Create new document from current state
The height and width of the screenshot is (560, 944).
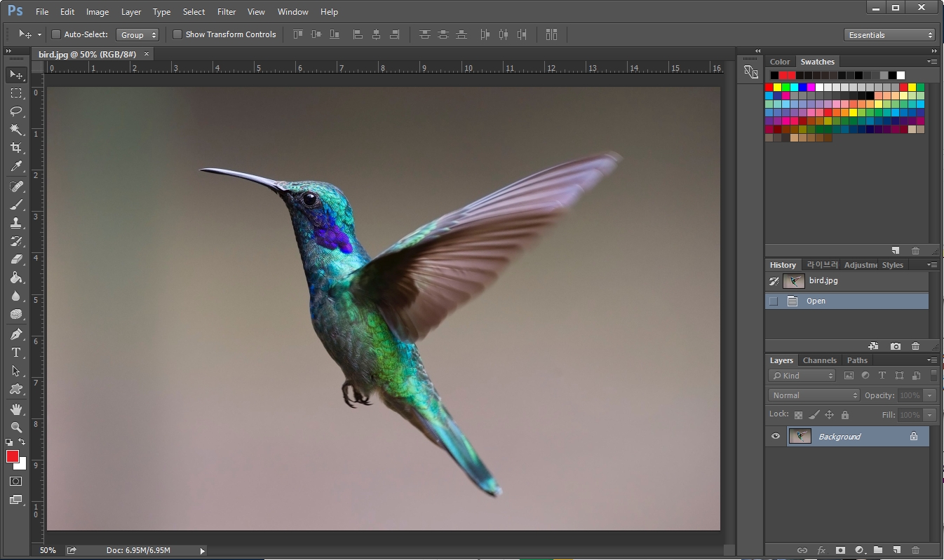[x=873, y=346]
